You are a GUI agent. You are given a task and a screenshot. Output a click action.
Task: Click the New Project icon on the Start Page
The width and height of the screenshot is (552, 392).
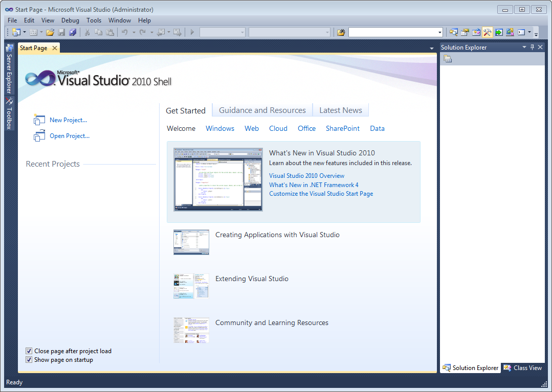click(x=39, y=120)
